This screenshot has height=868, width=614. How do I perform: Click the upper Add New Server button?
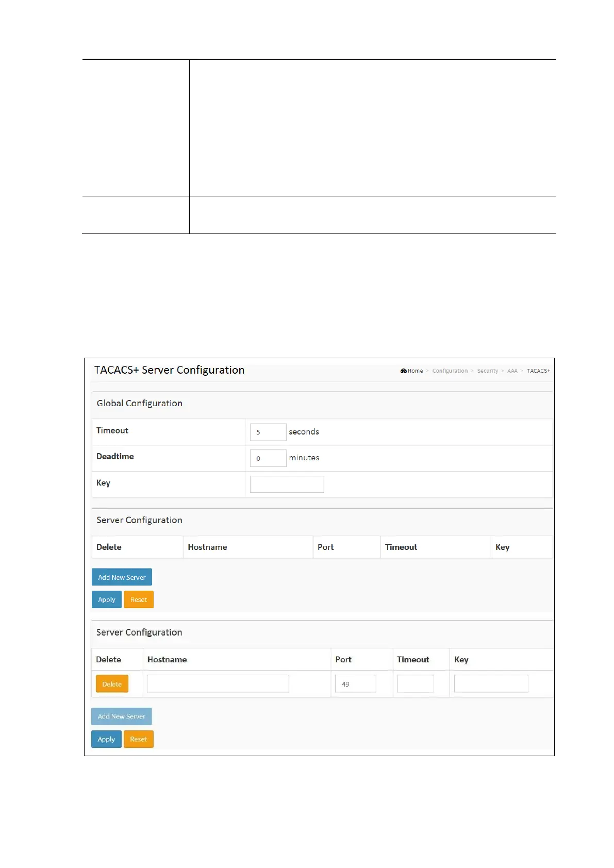[122, 577]
